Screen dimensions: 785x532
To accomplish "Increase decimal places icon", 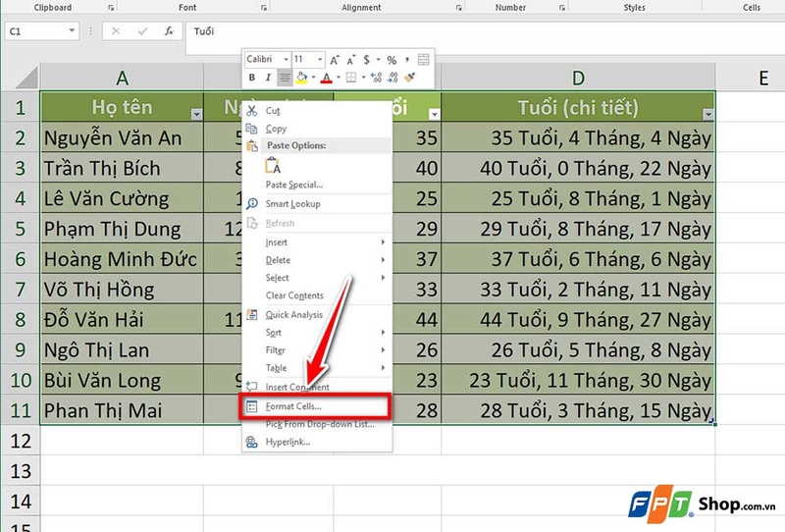I will tap(377, 78).
